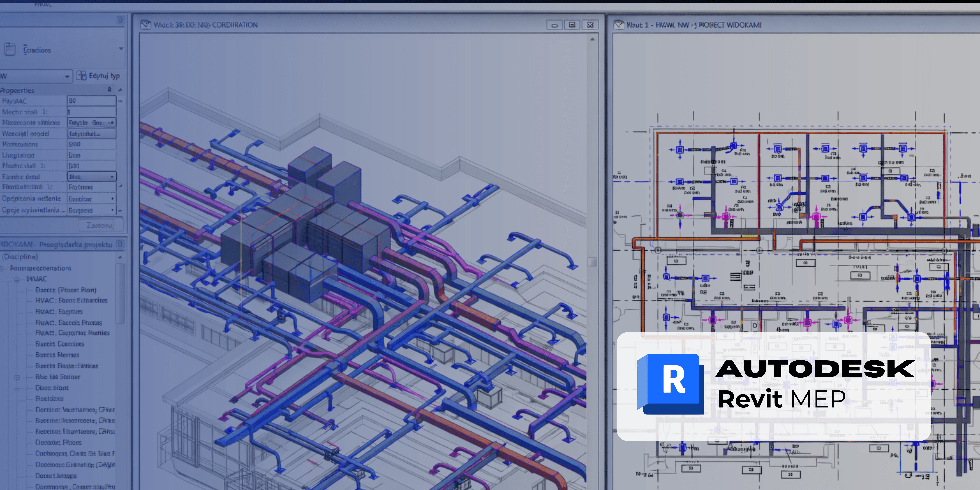This screenshot has width=980, height=490.
Task: Click the property value field showing 80
Action: (x=92, y=101)
